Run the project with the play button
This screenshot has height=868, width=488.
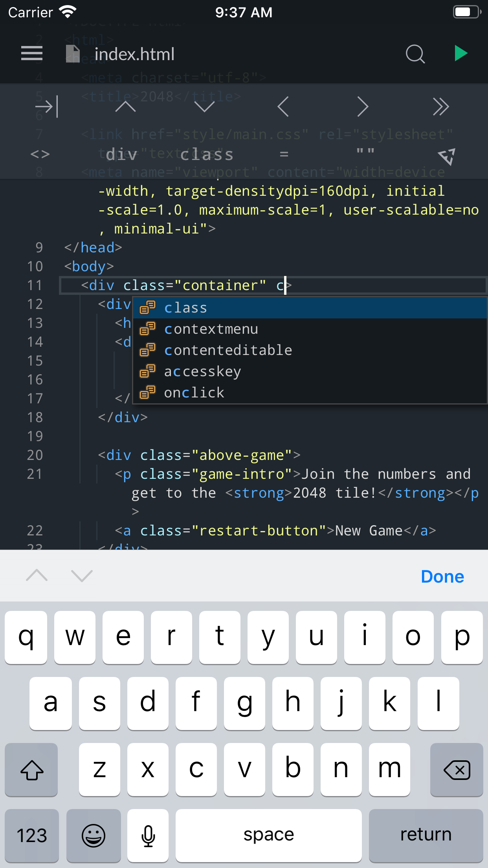(461, 53)
